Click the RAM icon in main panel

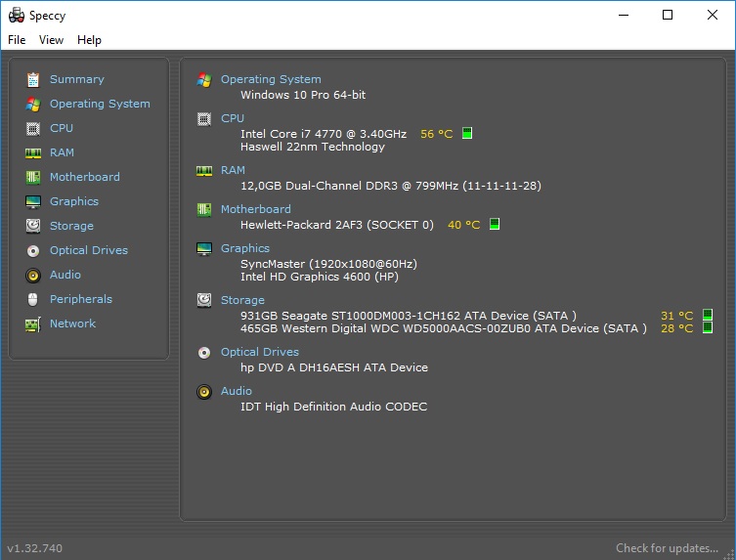204,171
